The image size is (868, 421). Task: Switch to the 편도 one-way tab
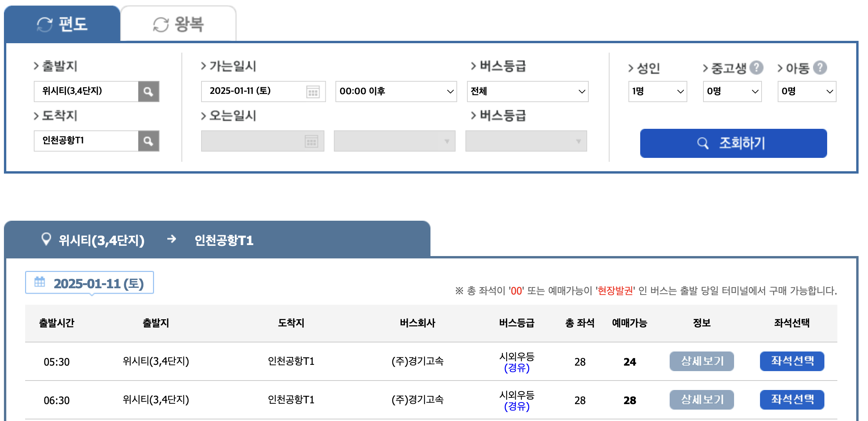pos(62,24)
